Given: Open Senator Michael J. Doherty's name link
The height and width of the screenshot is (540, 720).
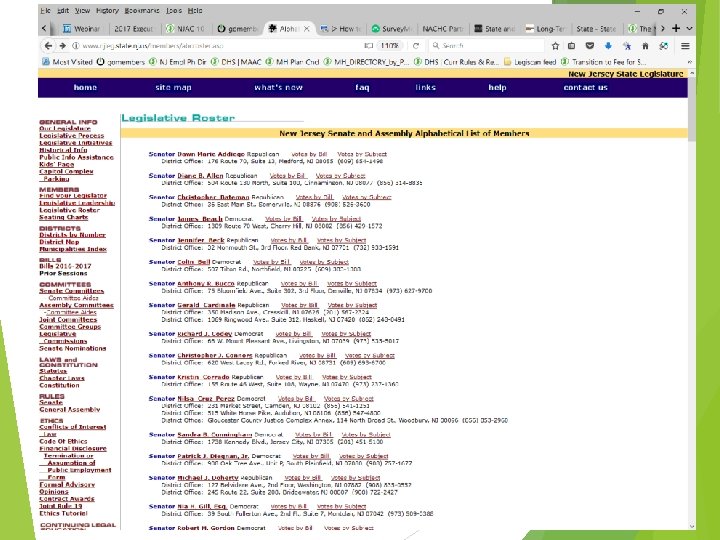Looking at the screenshot, I should click(208, 478).
